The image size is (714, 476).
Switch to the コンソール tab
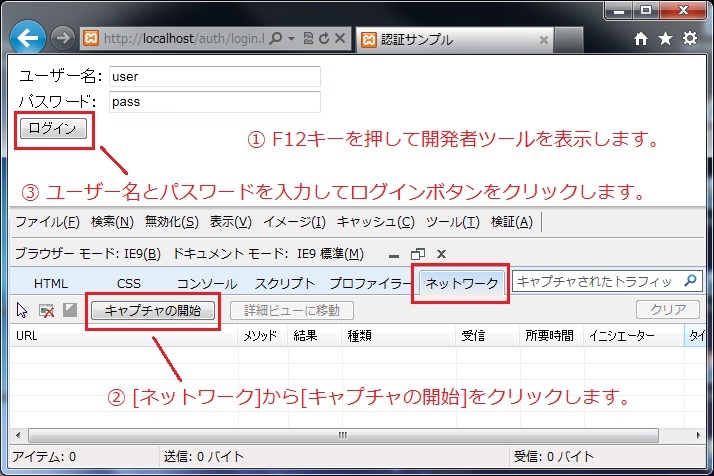tap(207, 283)
